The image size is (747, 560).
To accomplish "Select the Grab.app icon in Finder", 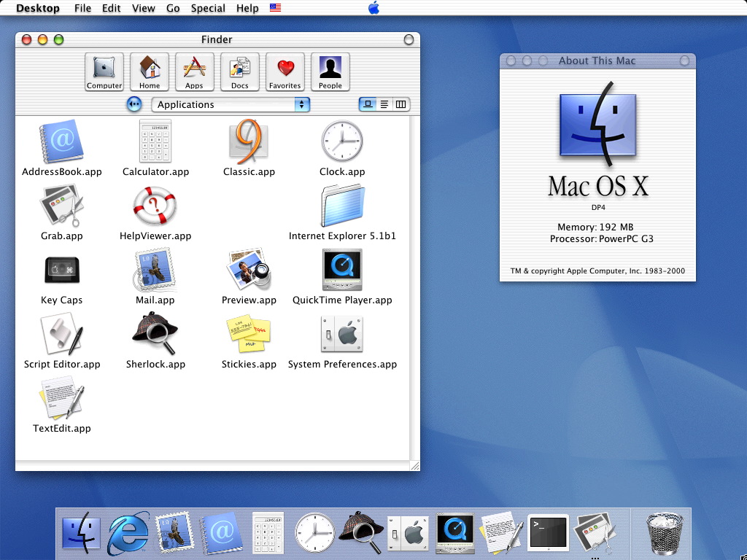I will 61,206.
